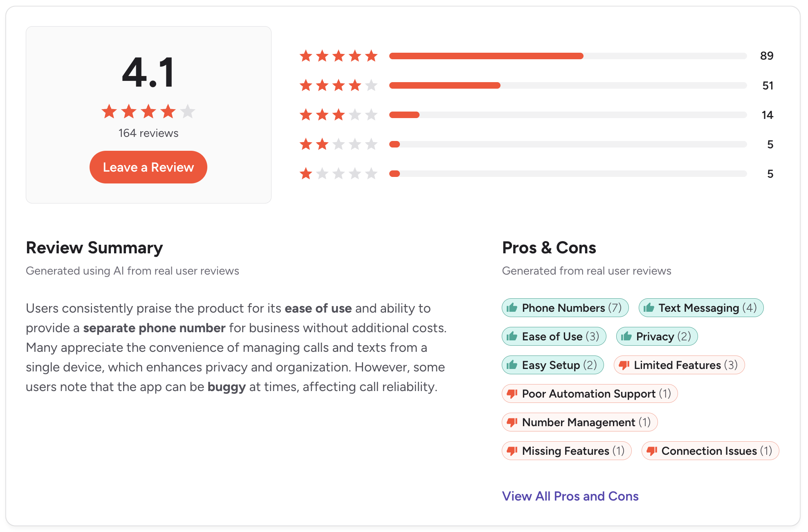Click the thumbs-up icon on Privacy tag

click(626, 336)
